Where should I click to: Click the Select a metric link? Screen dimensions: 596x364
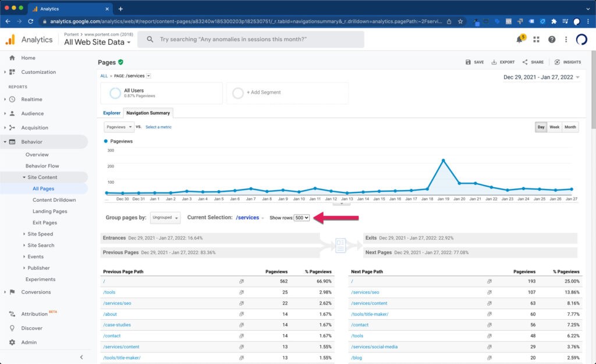point(158,127)
